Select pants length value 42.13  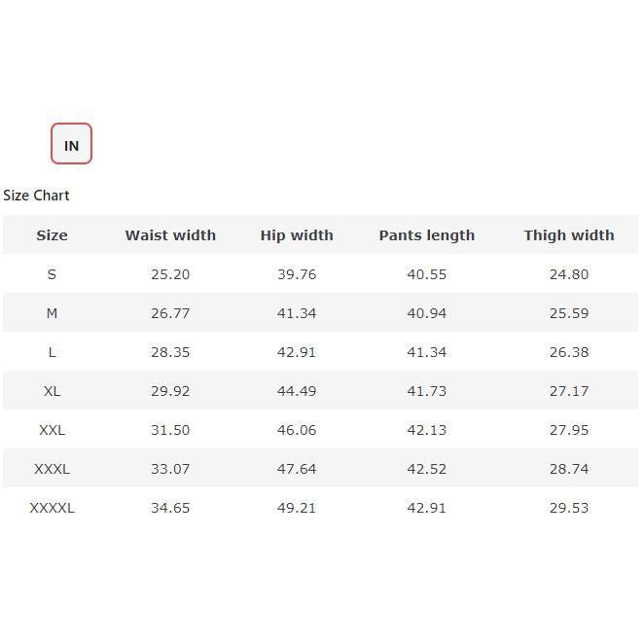(x=426, y=430)
